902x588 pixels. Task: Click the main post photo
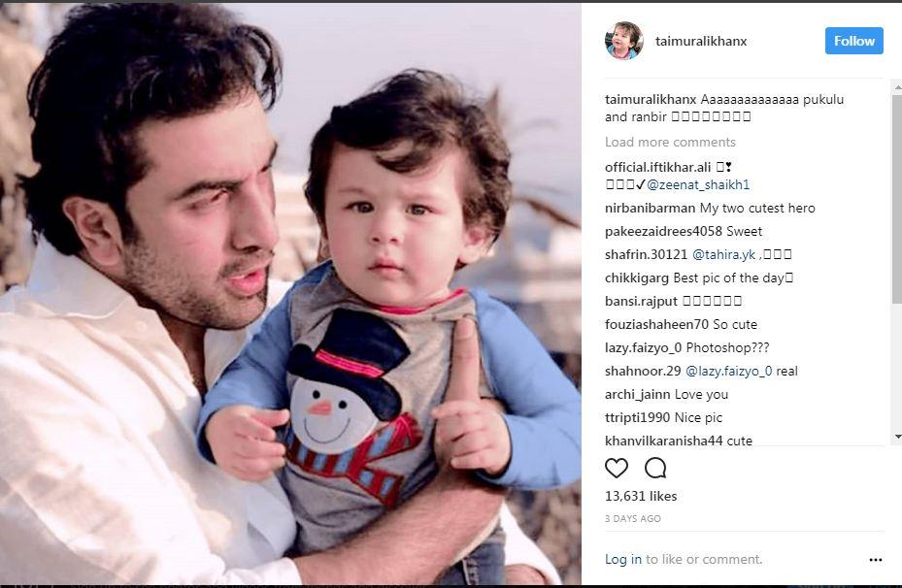click(290, 294)
